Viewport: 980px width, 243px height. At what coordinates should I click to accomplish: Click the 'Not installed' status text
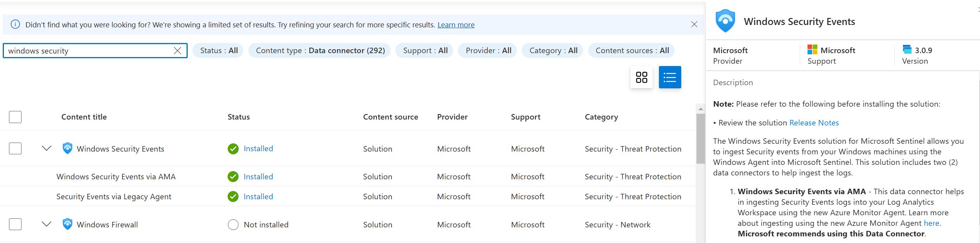[266, 225]
